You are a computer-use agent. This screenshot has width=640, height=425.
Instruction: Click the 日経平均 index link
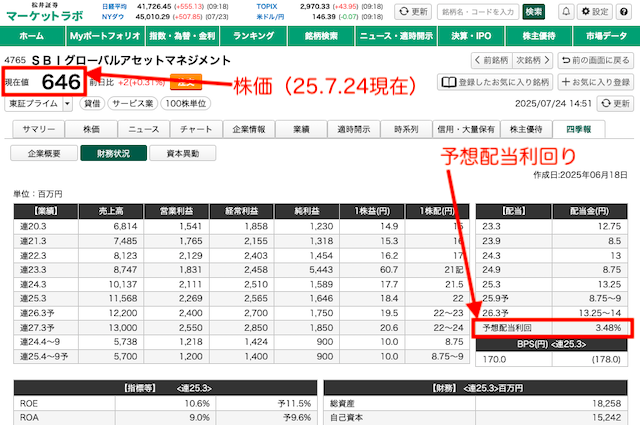tap(114, 7)
